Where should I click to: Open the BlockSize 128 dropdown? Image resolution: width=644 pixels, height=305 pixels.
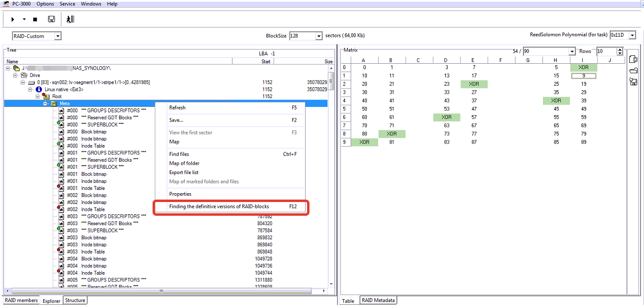[319, 36]
